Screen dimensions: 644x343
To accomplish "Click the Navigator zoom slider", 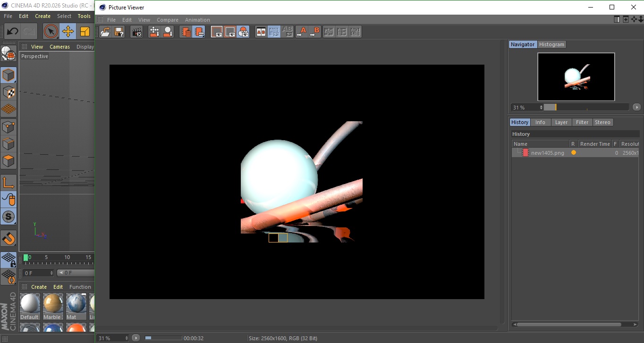I will point(585,108).
